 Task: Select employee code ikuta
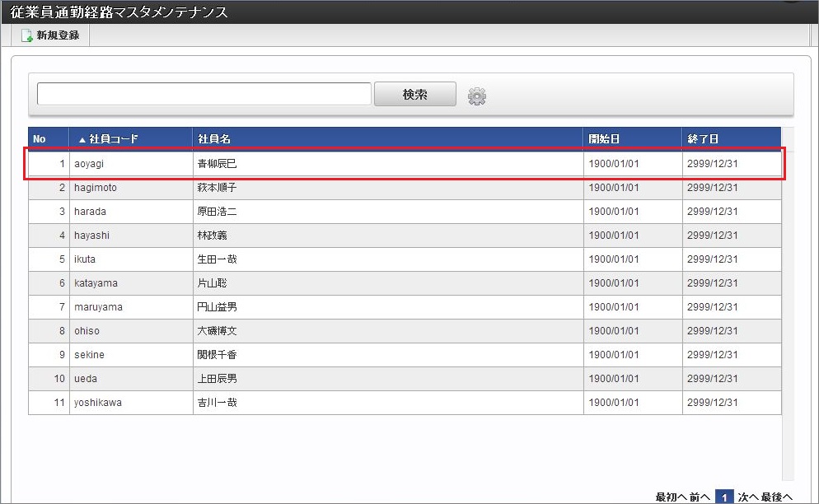click(x=85, y=259)
